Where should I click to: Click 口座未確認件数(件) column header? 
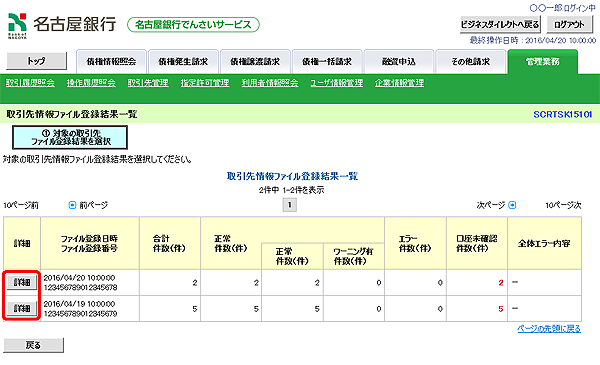[477, 243]
